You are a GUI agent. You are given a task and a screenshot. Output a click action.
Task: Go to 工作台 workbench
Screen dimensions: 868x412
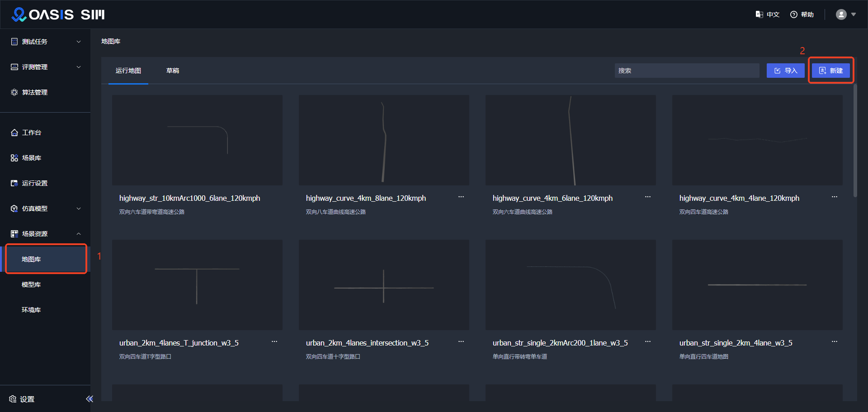(x=32, y=133)
